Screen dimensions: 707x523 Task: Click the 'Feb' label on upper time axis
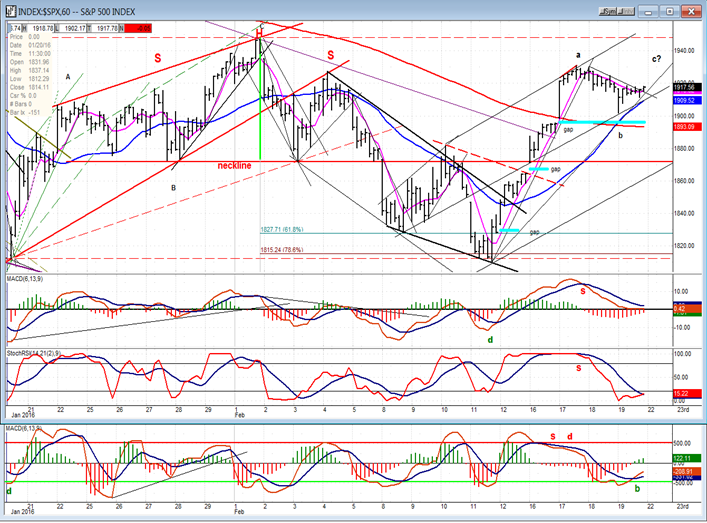coord(239,415)
